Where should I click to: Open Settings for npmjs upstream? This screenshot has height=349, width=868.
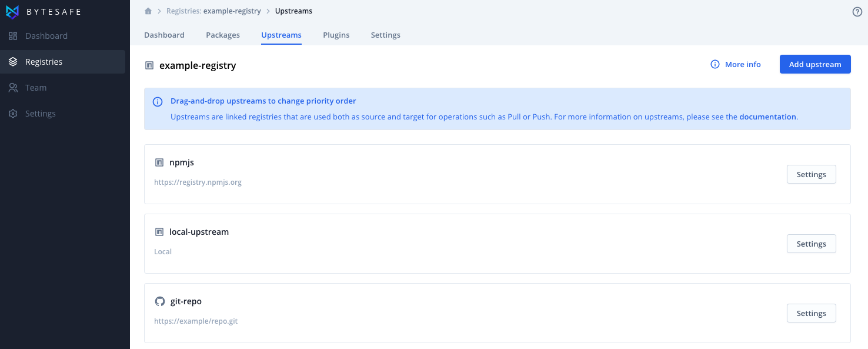tap(811, 174)
